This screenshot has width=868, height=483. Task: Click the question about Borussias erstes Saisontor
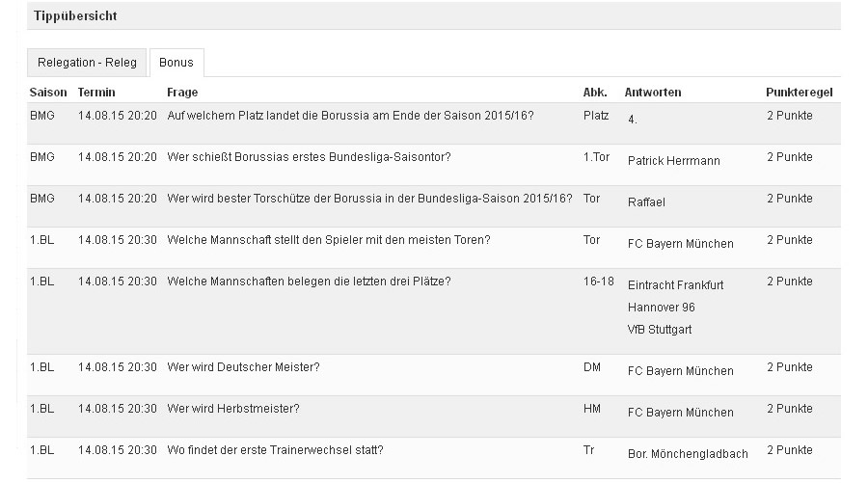[309, 157]
